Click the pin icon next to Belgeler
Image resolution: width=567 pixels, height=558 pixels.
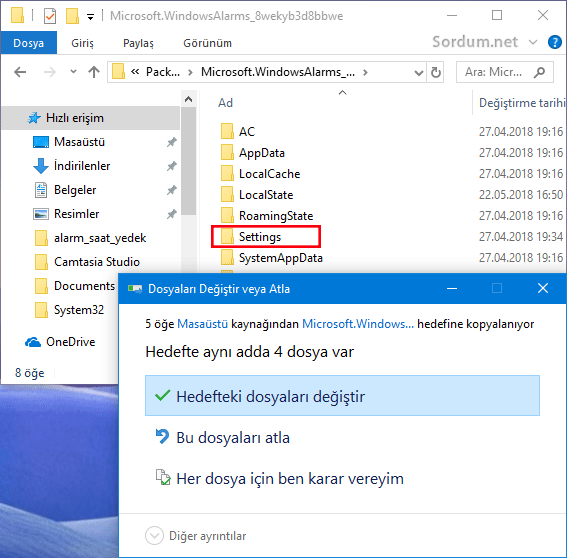pos(171,190)
